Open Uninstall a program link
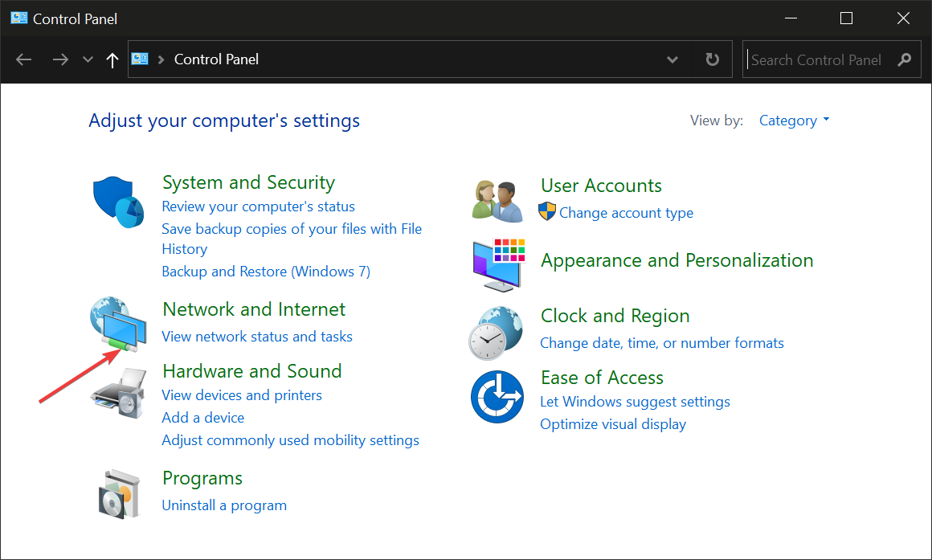The width and height of the screenshot is (932, 560). coord(224,505)
